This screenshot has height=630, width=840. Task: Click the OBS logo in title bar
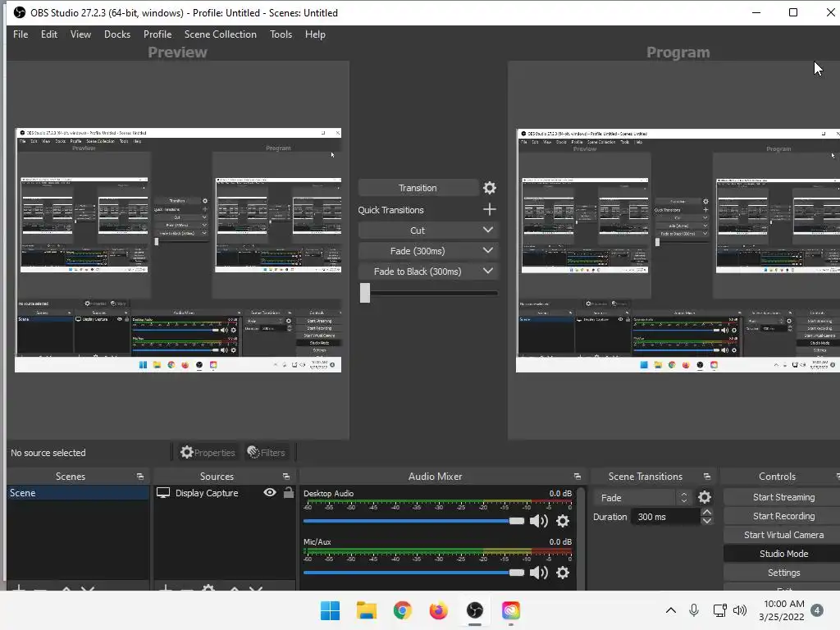click(x=20, y=12)
